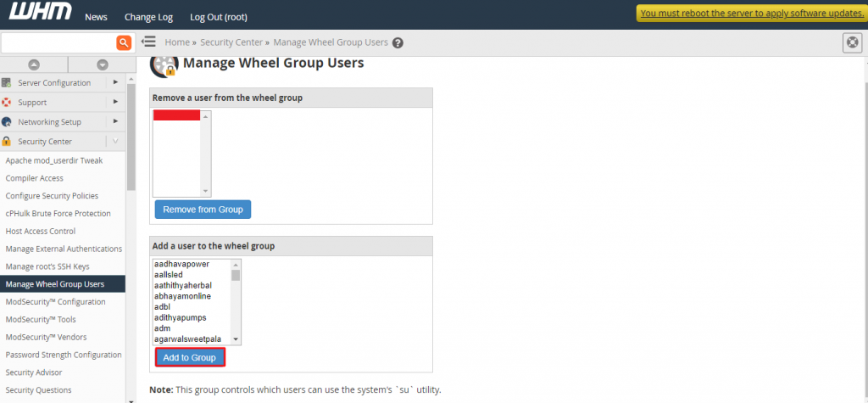Open the help question mark icon
The height and width of the screenshot is (403, 868).
click(398, 42)
